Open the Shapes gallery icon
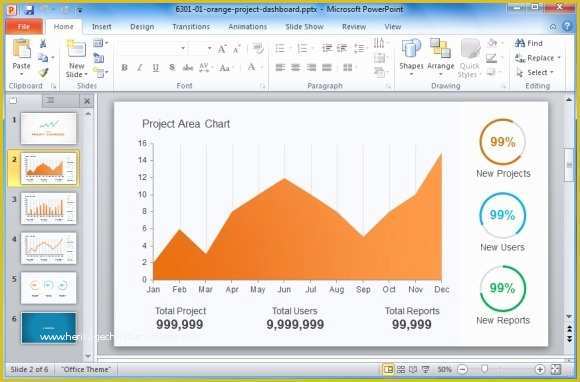 (x=411, y=48)
